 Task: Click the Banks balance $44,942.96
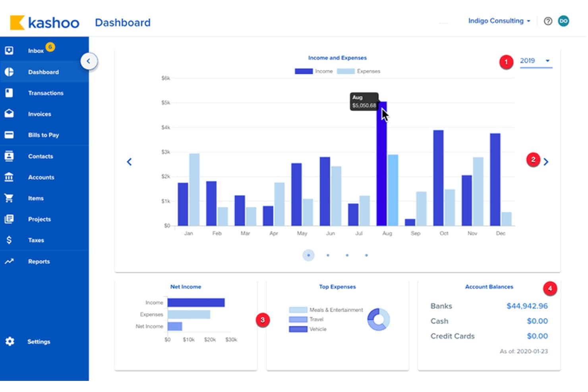tap(527, 306)
